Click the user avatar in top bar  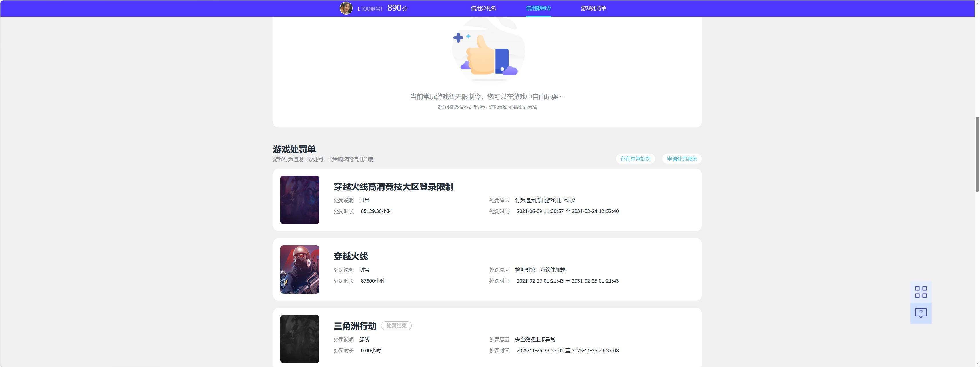pyautogui.click(x=346, y=8)
